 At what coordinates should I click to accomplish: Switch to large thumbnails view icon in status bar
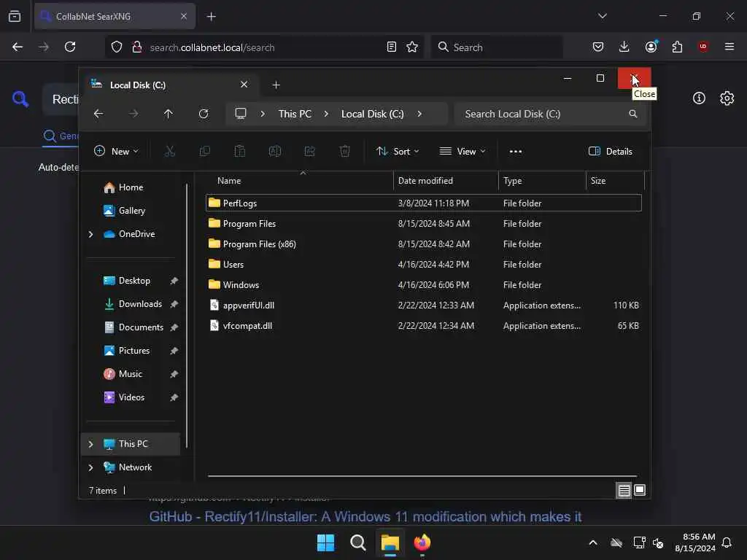pyautogui.click(x=640, y=490)
